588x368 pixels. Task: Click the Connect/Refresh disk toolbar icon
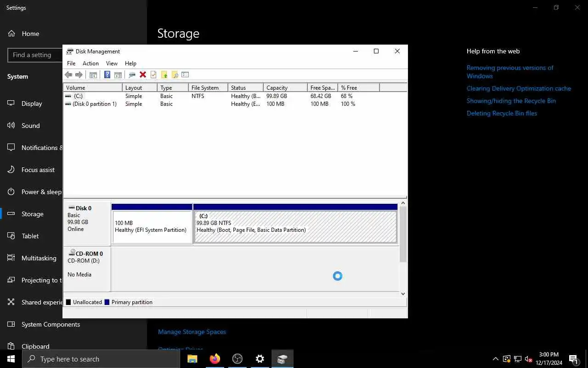(x=132, y=75)
